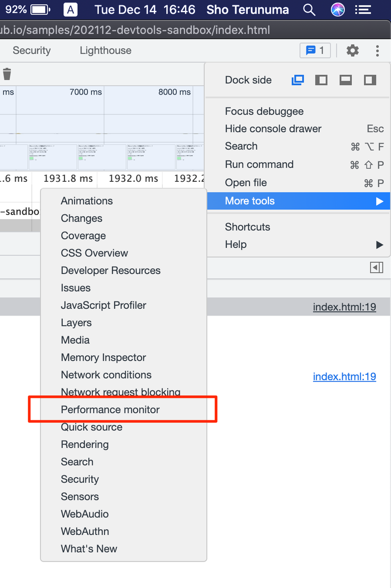This screenshot has width=391, height=588.
Task: Open CSS Overview tool
Action: (x=124, y=253)
